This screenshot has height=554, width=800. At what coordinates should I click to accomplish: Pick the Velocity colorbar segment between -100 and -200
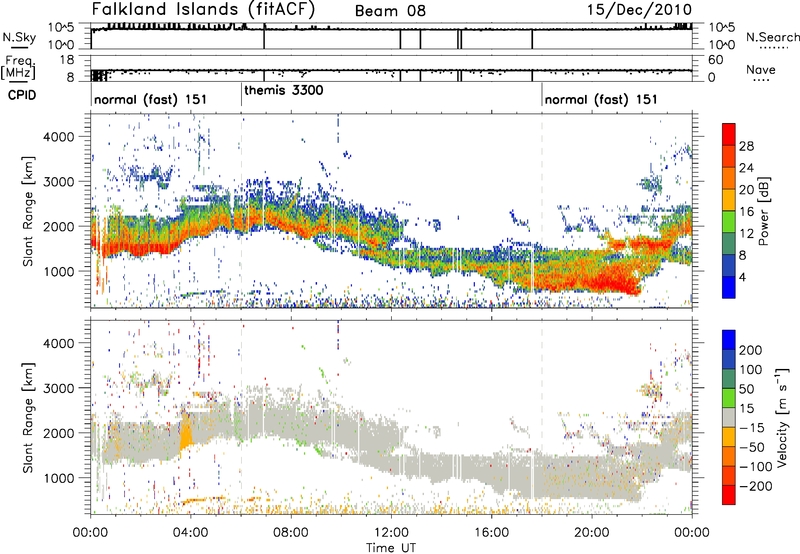point(729,475)
